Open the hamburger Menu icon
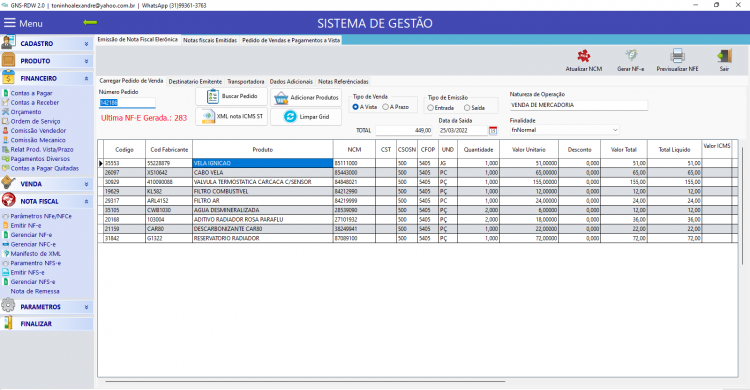The width and height of the screenshot is (750, 390). 10,23
